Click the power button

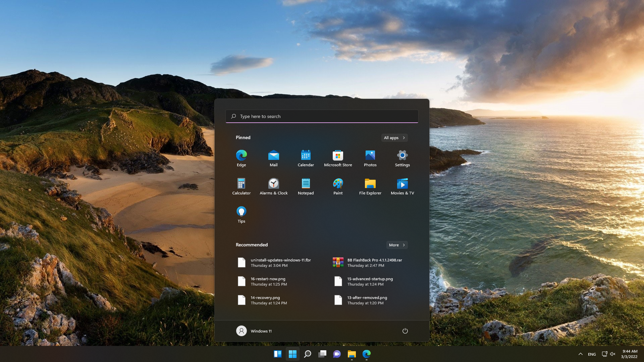click(x=405, y=331)
